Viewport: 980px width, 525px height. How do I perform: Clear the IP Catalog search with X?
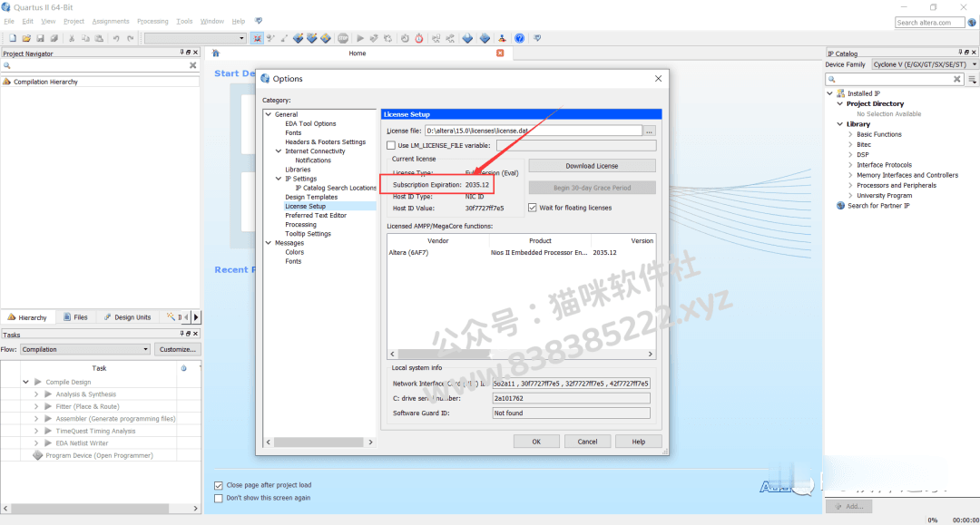click(x=957, y=79)
